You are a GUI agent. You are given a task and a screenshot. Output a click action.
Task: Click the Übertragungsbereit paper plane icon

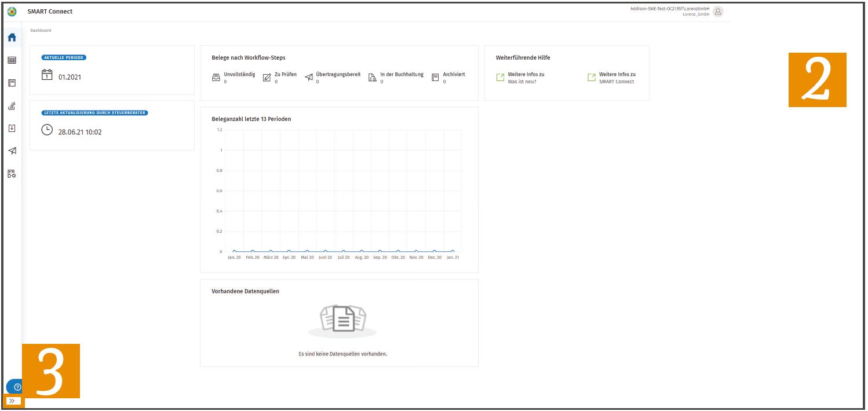tap(309, 78)
